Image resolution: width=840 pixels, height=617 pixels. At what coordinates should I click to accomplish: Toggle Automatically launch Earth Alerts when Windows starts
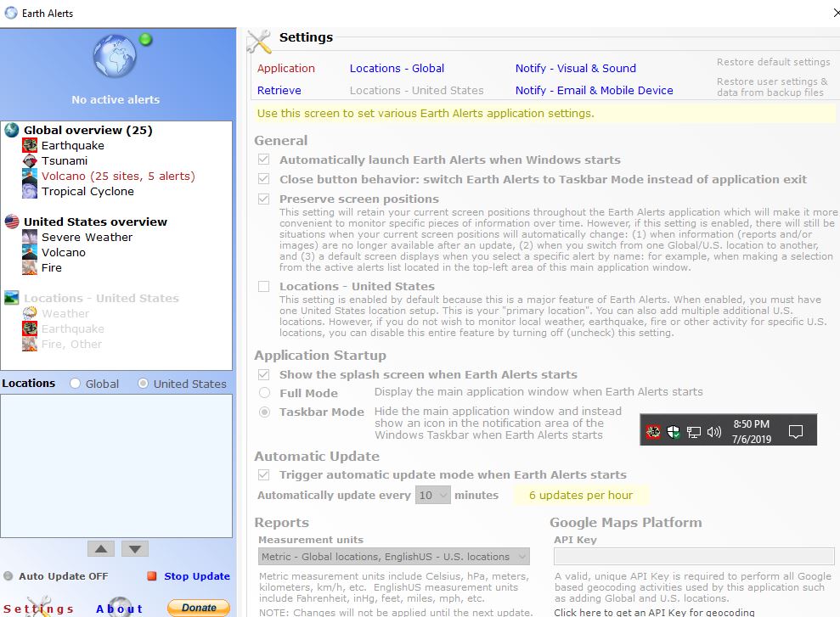click(263, 160)
